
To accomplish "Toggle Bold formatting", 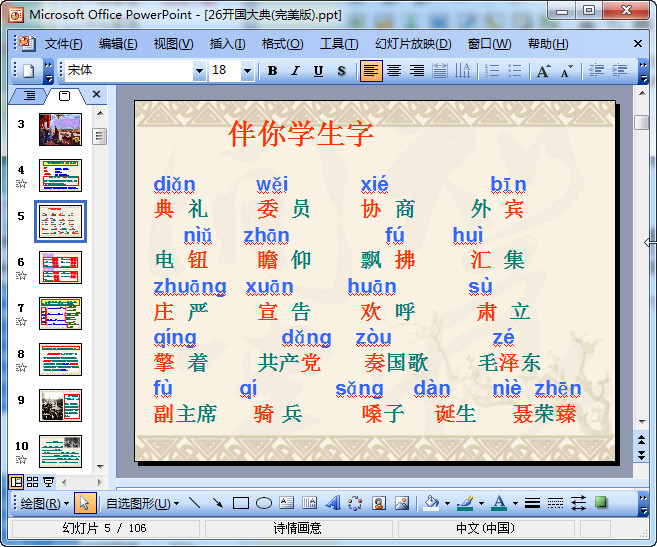I will point(272,70).
